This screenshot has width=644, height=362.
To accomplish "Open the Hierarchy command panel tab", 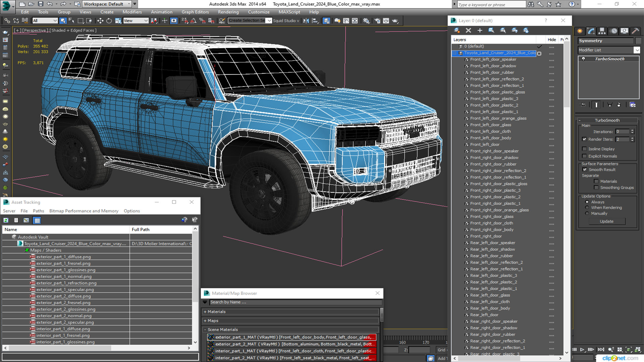I will tap(602, 31).
